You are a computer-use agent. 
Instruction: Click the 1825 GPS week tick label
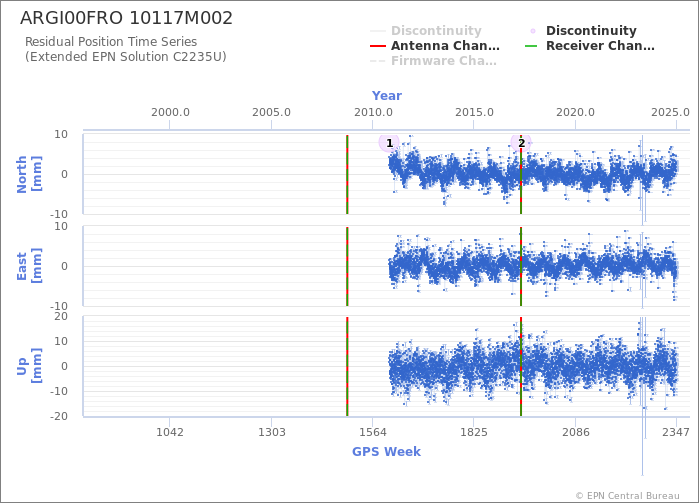[x=474, y=432]
